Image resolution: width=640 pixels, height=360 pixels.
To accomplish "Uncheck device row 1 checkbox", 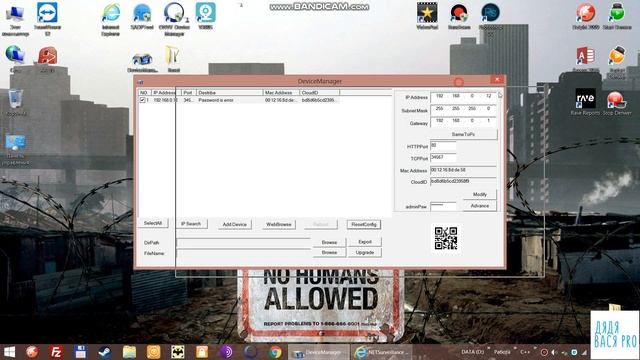I will 142,100.
